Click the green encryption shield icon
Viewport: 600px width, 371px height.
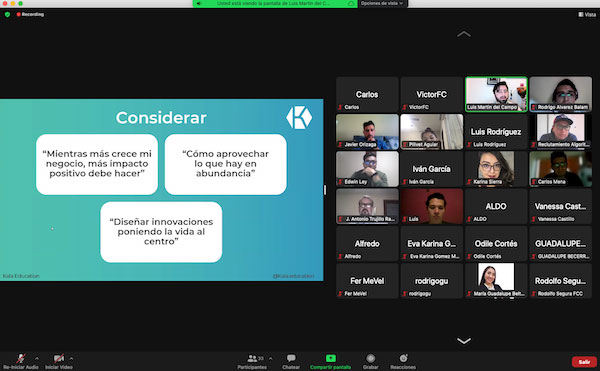(7, 15)
